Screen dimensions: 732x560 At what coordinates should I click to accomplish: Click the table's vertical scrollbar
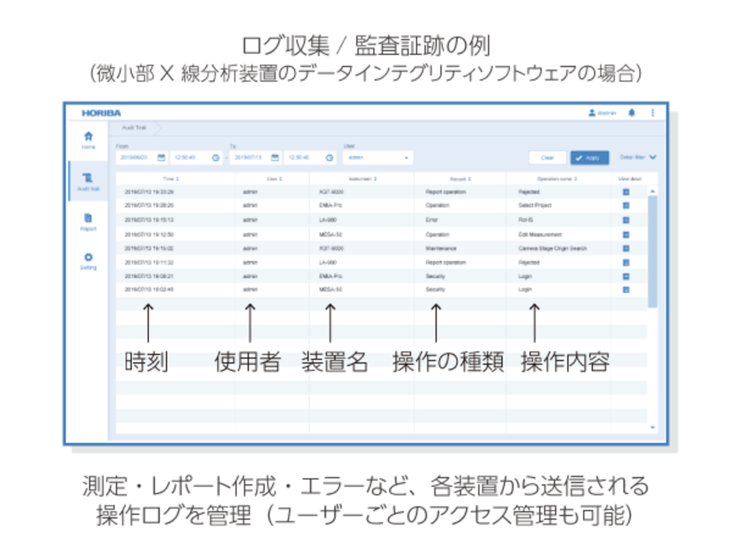653,250
